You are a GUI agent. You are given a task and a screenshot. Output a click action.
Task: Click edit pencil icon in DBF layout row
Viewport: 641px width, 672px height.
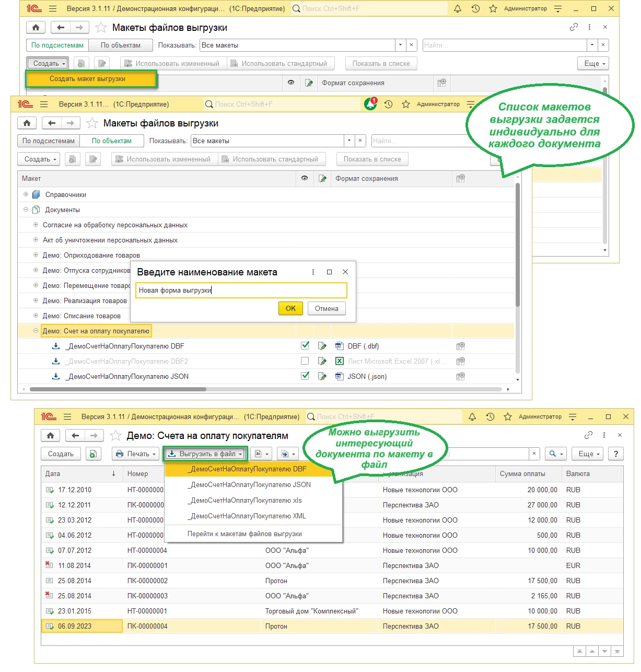(322, 346)
